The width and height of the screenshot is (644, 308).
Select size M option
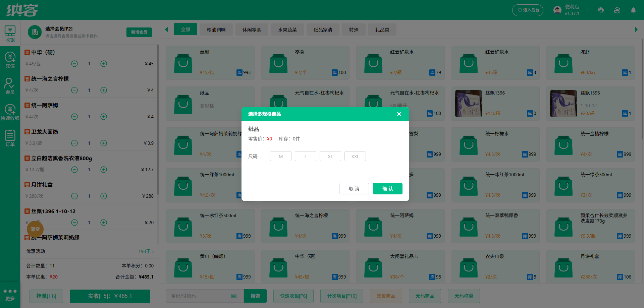pyautogui.click(x=281, y=157)
